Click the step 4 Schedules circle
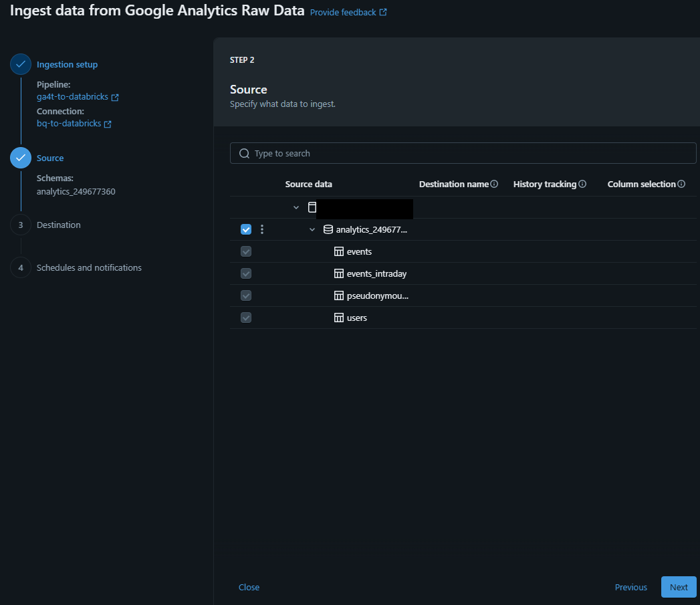The image size is (700, 605). point(21,268)
